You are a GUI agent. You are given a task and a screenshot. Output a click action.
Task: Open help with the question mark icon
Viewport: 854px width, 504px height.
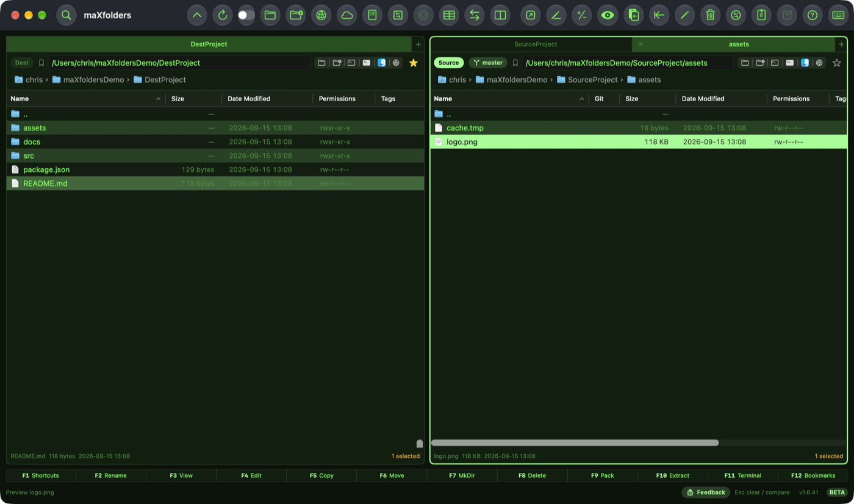click(813, 15)
